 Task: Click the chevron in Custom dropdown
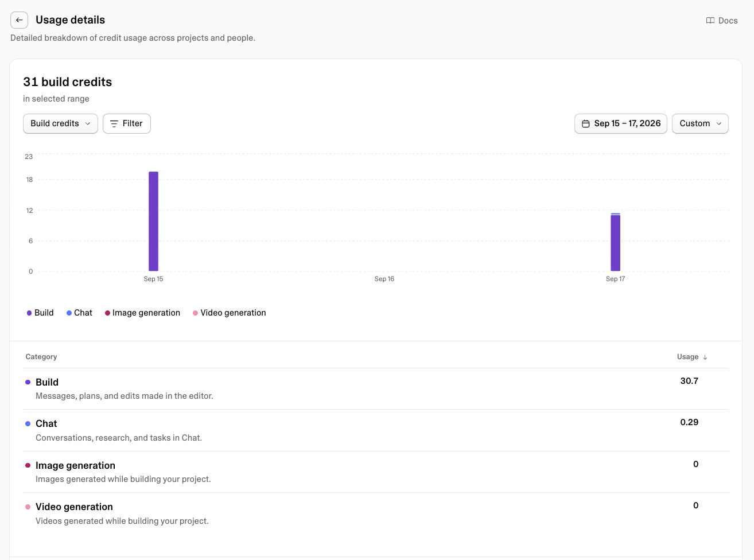718,123
